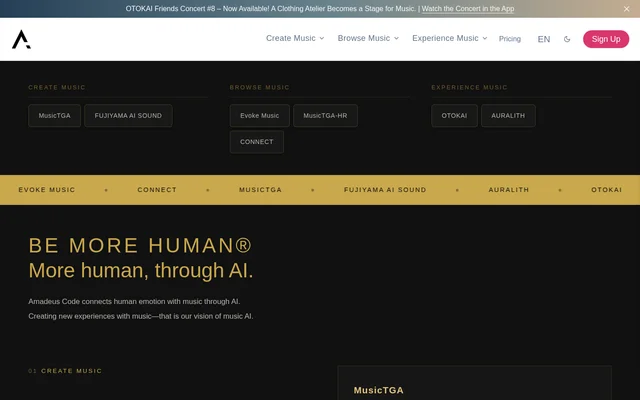Select CONNECT in the gold ticker

tap(157, 190)
